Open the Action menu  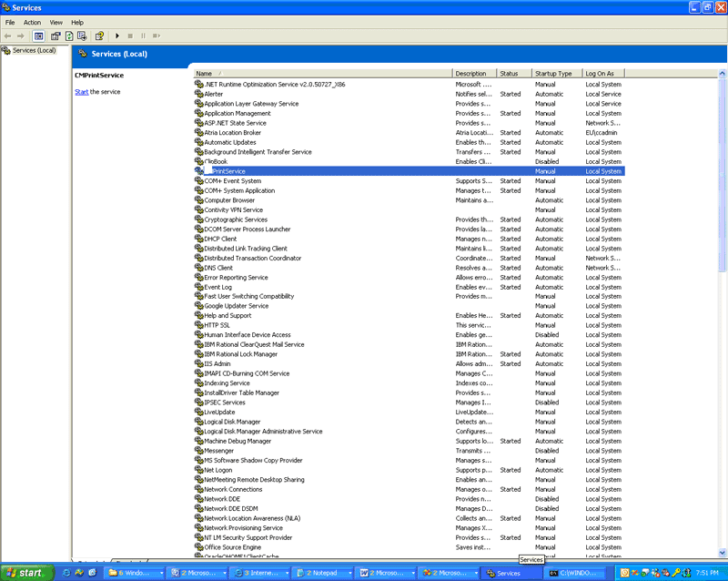[32, 22]
